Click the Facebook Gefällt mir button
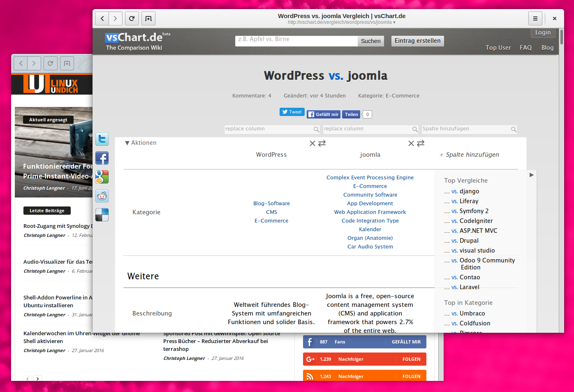The image size is (574, 392). pos(324,114)
